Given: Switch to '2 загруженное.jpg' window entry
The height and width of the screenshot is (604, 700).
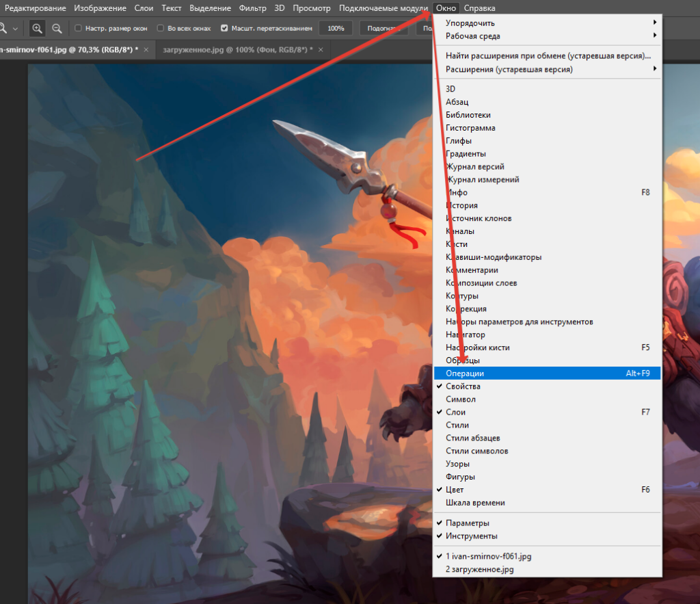Looking at the screenshot, I should point(548,569).
